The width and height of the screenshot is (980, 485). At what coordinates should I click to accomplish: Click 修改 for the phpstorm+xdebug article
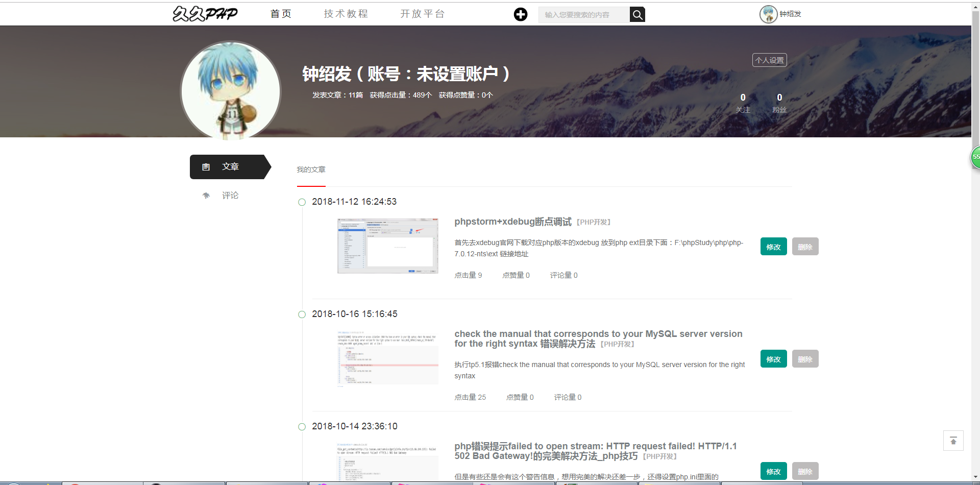pos(773,247)
